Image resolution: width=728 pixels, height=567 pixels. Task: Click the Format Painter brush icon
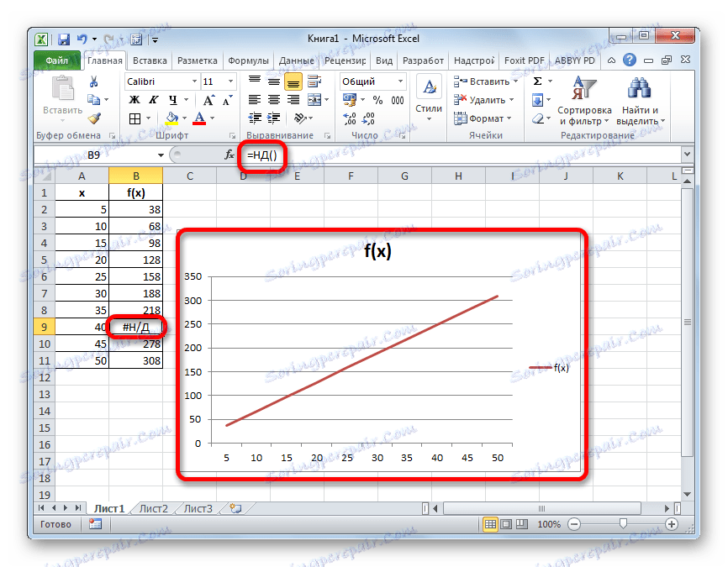(95, 118)
